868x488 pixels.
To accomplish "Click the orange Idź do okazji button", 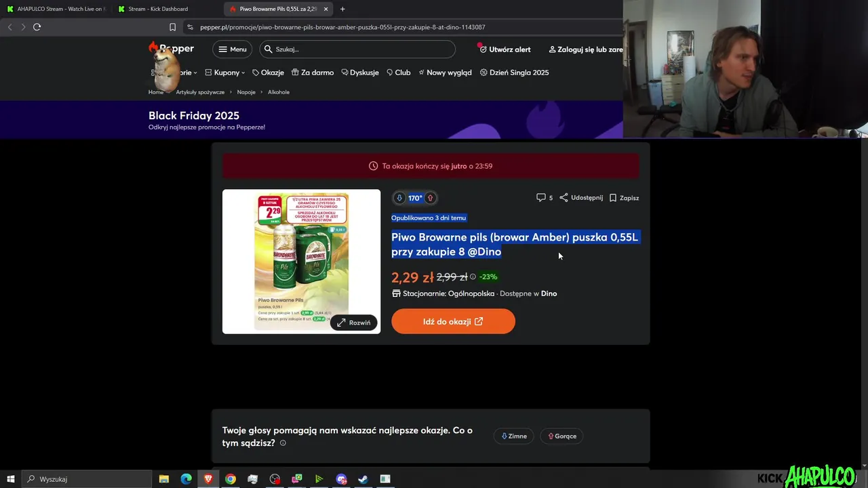I will [x=453, y=321].
